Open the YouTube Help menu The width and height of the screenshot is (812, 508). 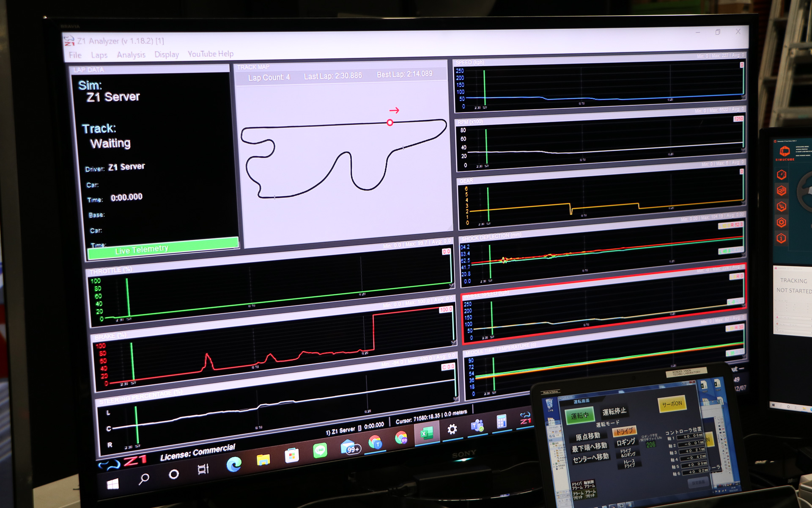tap(210, 54)
